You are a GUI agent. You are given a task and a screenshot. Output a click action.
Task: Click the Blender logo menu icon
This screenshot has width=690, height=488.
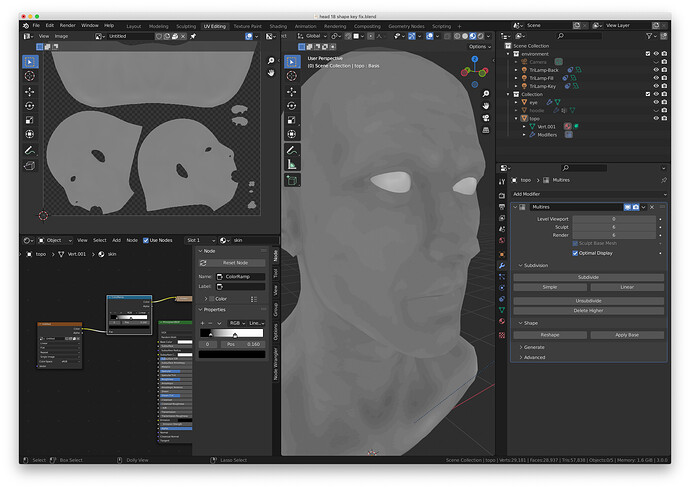click(x=26, y=26)
